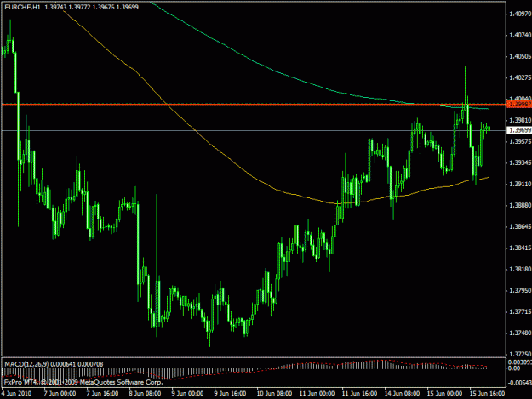Click time axis label 11 Jun 00:00
This screenshot has height=399, width=532.
pos(317,394)
